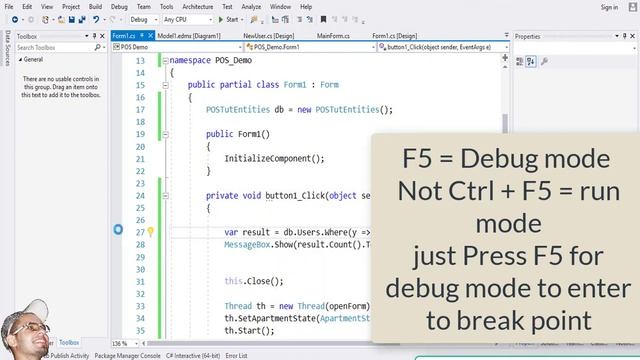Screen dimensions: 640x360
Task: Pin the Toolbox panel with auto-hide pin
Action: pos(94,36)
